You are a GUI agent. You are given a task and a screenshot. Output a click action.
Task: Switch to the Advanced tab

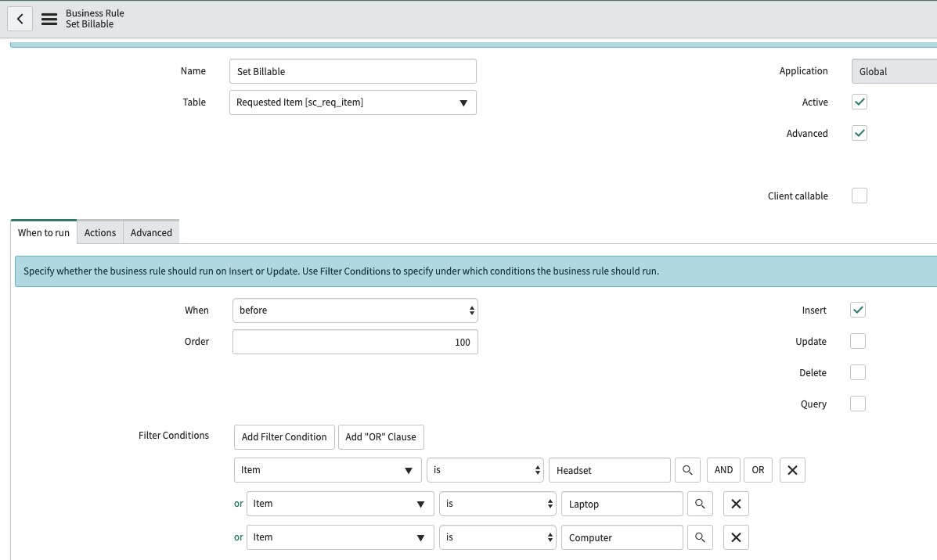coord(151,232)
